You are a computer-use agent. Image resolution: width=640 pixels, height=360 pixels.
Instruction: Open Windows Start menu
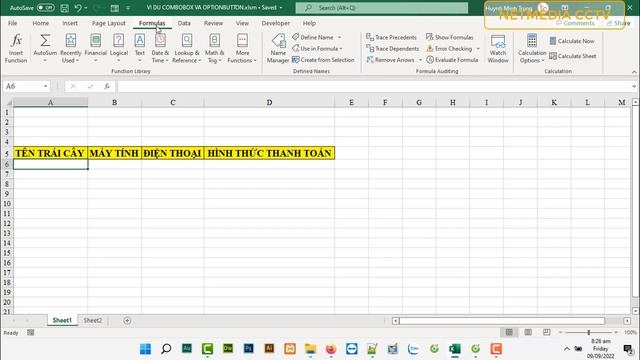(x=145, y=349)
